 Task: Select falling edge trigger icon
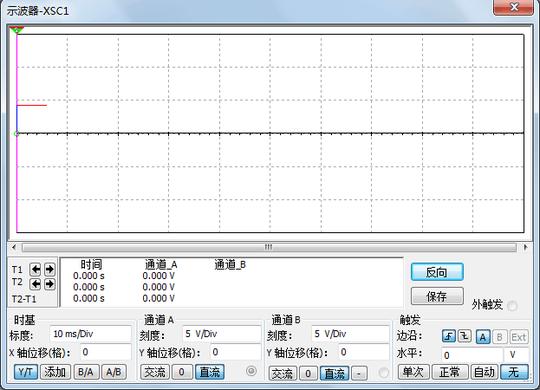coord(465,336)
